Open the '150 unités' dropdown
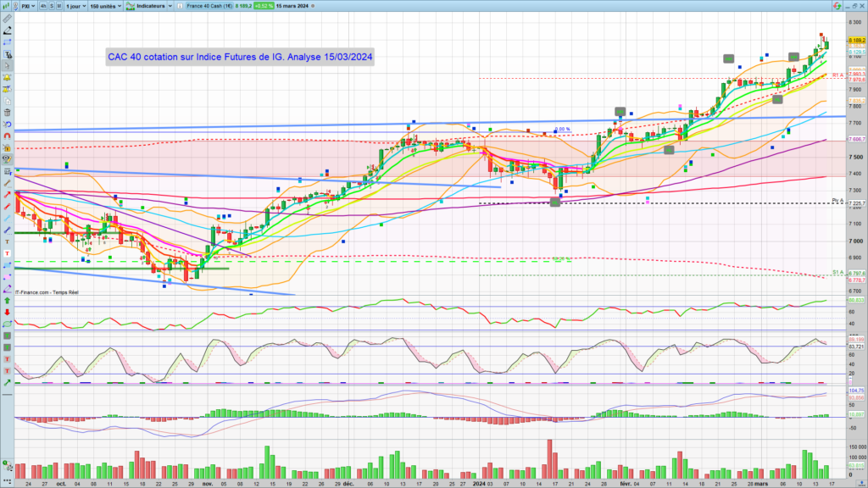 coord(106,6)
